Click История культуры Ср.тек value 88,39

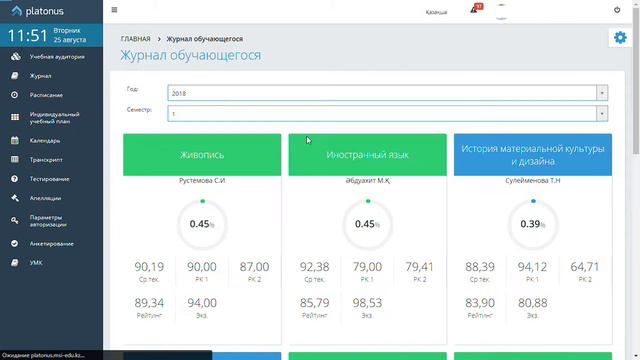point(480,267)
